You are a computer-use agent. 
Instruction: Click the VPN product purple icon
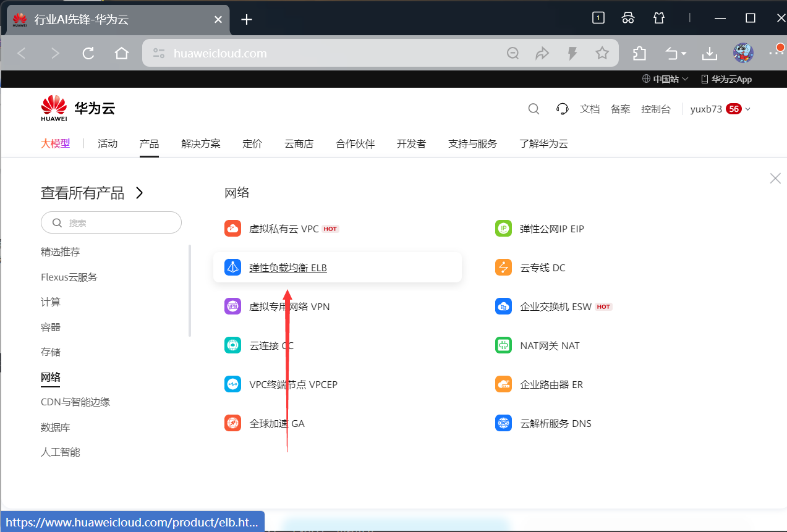click(232, 306)
